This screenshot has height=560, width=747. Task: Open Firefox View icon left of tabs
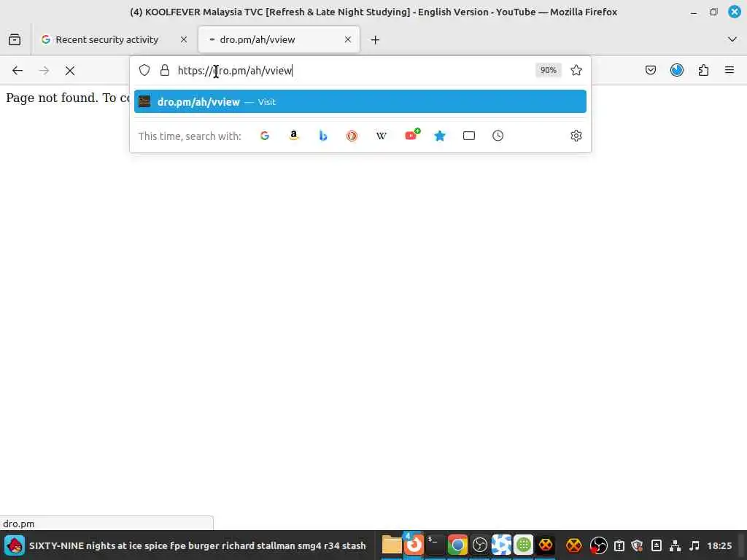click(x=15, y=39)
